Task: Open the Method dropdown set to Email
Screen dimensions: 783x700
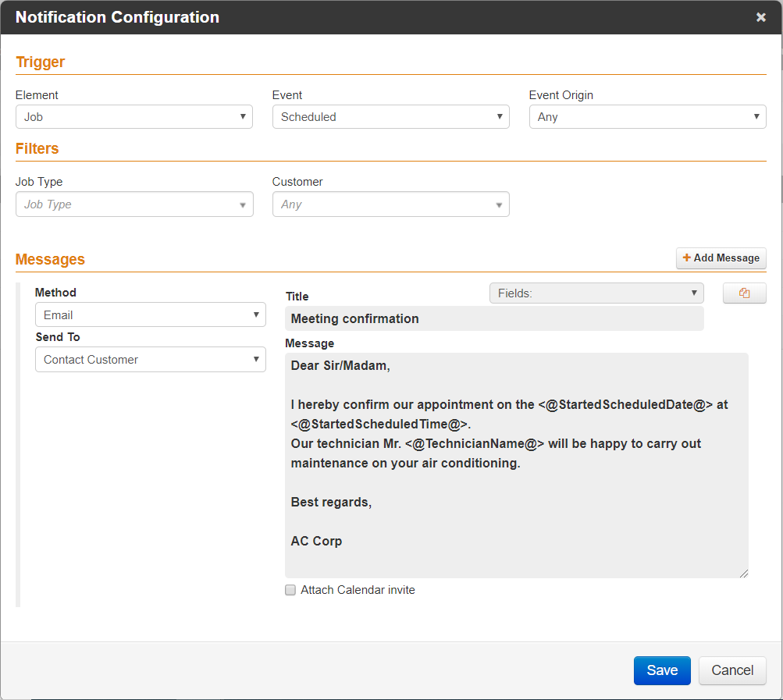Action: (x=150, y=315)
